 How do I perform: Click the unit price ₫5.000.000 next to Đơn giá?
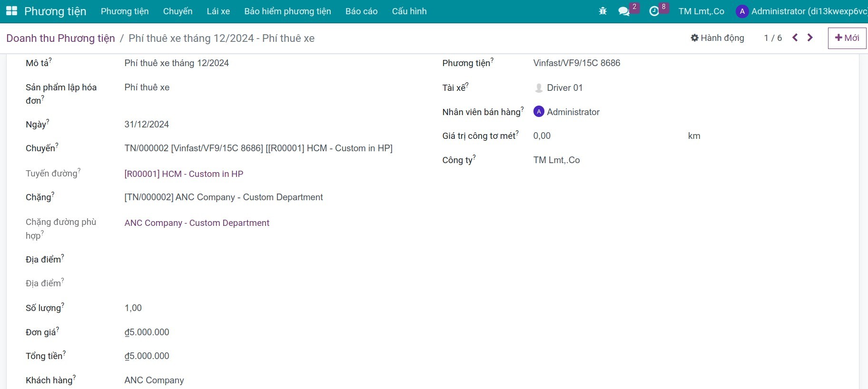147,332
